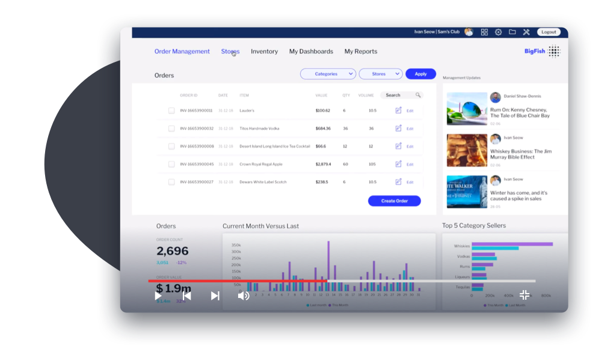Expand the Stores dropdown filter
This screenshot has width=593, height=364.
pyautogui.click(x=381, y=74)
